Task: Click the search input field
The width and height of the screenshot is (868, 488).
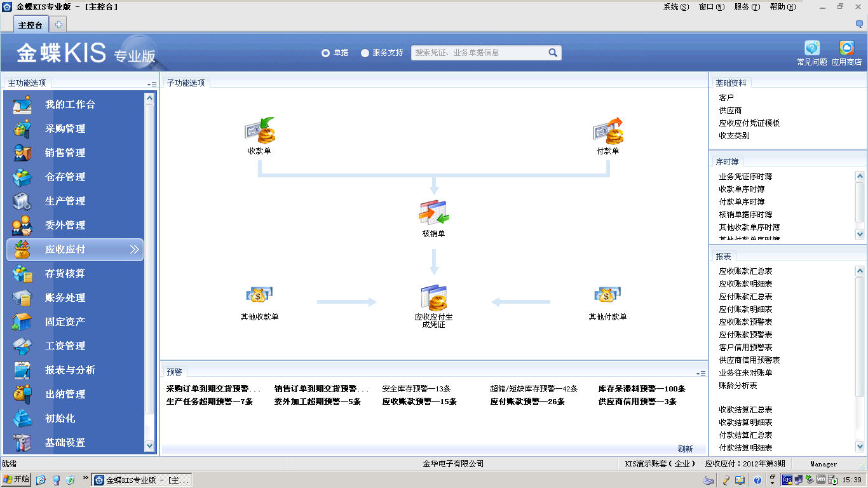Action: [479, 53]
